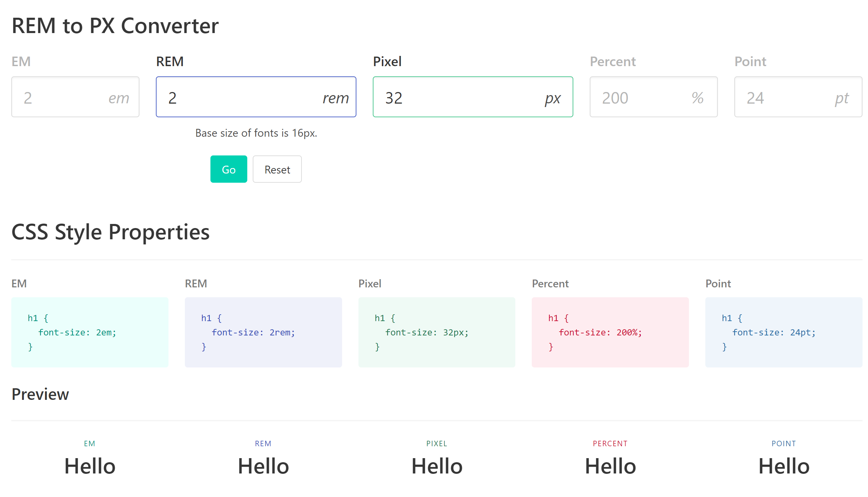Click the pink Percent code block
The height and width of the screenshot is (497, 868).
[610, 332]
